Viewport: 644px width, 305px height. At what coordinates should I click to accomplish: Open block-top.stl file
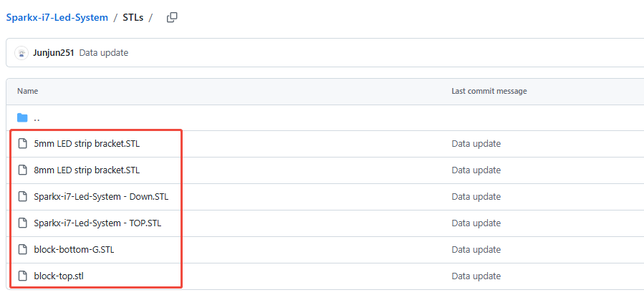coord(59,276)
